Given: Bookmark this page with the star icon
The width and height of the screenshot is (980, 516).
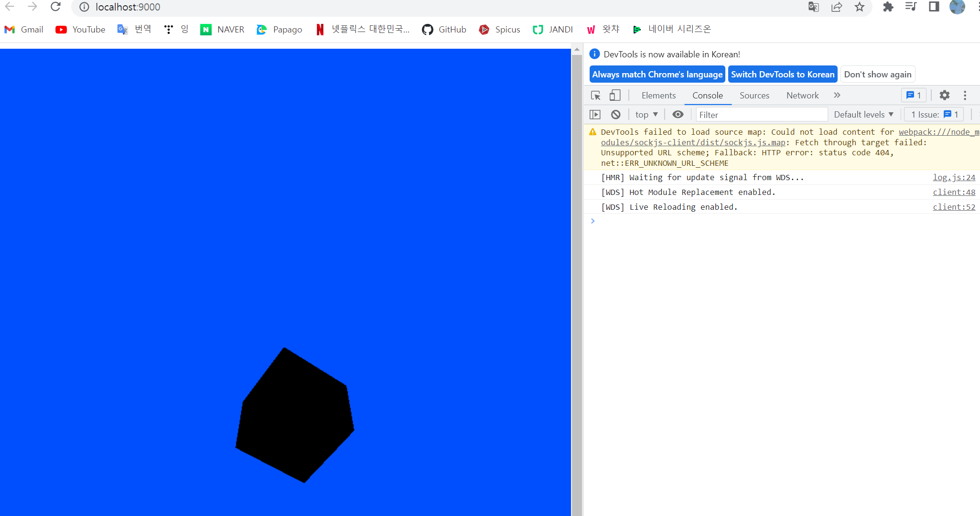Looking at the screenshot, I should click(860, 7).
